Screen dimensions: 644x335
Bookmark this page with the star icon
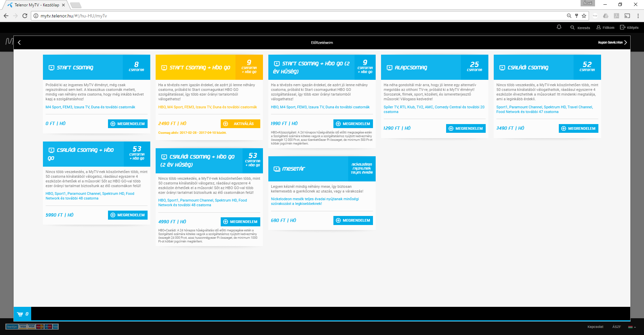(584, 16)
